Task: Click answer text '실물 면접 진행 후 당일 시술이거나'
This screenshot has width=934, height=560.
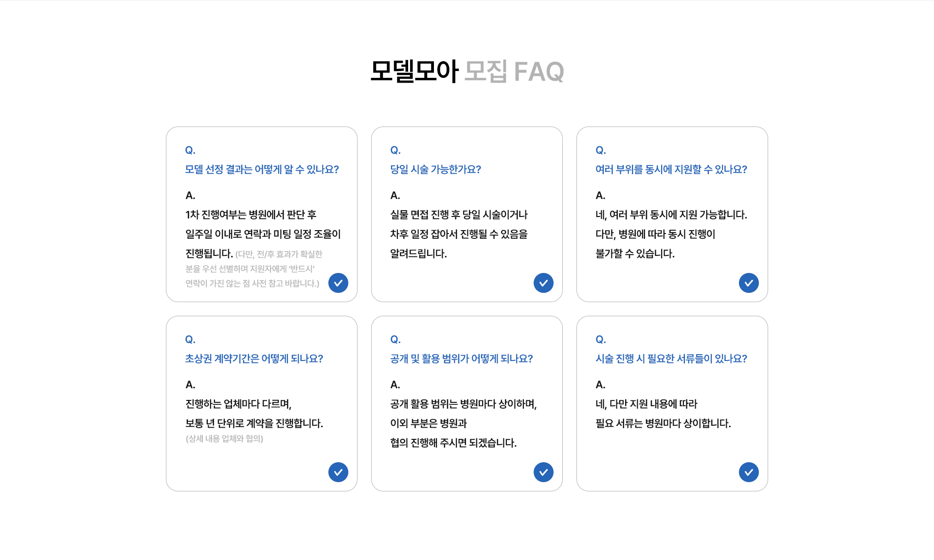Action: (459, 215)
